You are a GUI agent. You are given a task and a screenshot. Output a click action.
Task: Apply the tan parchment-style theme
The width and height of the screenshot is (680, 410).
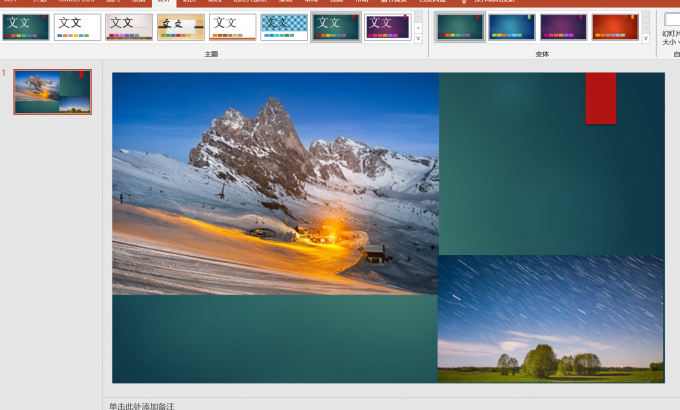click(x=181, y=27)
